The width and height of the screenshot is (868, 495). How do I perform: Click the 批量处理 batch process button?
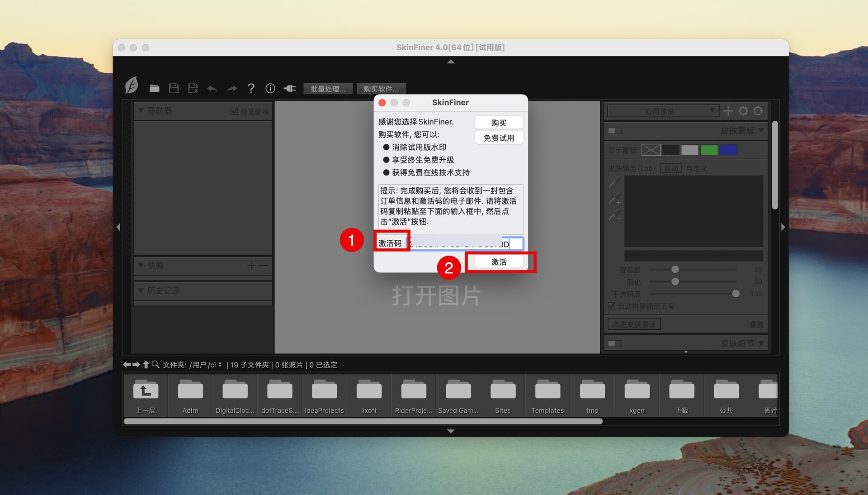[x=328, y=89]
